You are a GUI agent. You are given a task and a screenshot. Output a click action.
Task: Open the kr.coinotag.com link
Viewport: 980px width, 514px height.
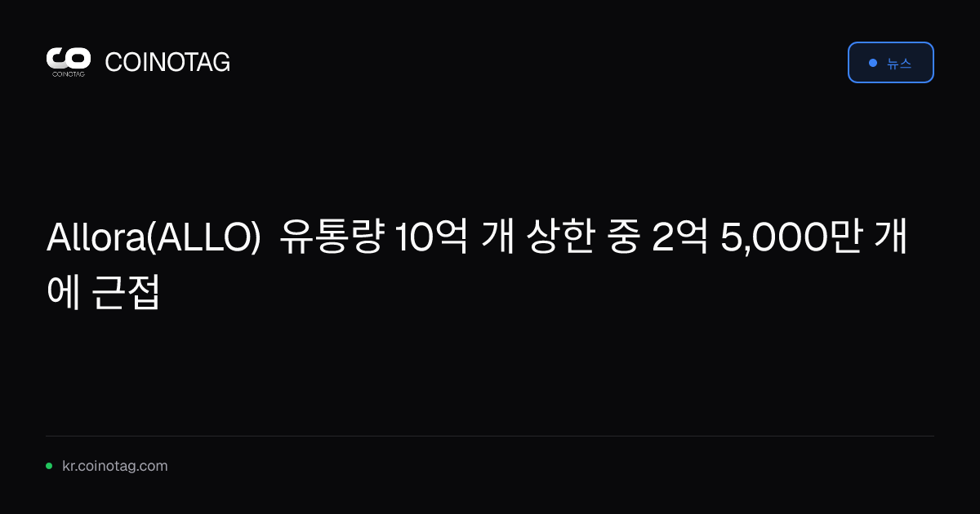[115, 466]
